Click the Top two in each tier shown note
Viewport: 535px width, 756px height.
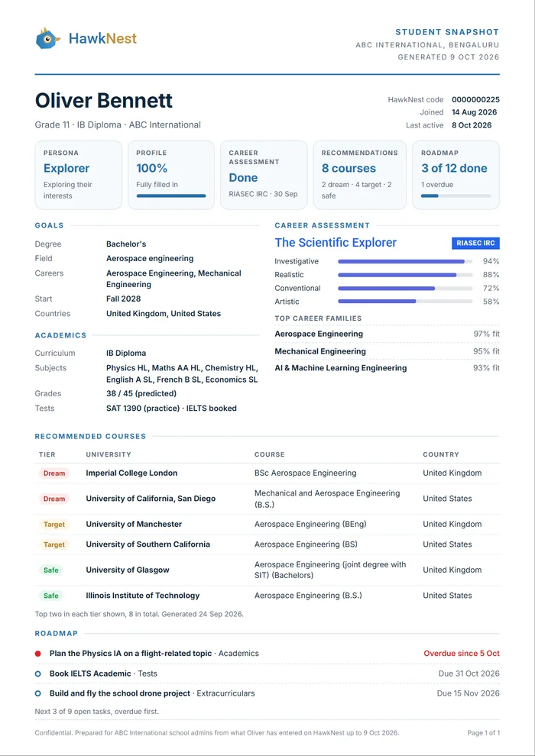[x=139, y=615]
